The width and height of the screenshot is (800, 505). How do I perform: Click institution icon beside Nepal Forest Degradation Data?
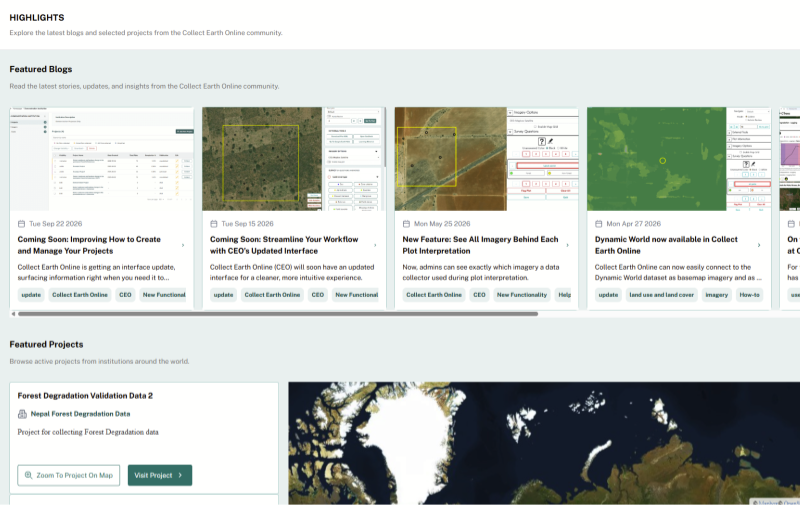22,414
